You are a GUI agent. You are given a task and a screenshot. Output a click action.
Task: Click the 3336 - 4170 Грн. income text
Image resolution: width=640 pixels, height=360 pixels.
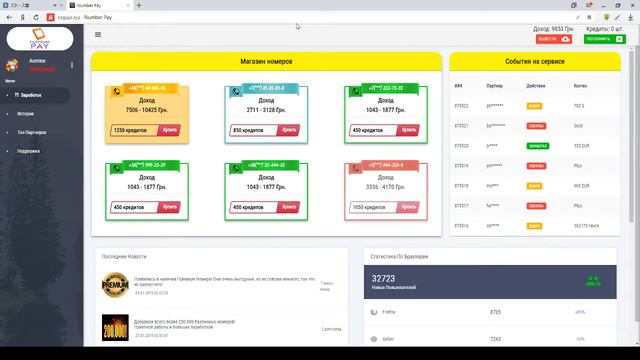(x=386, y=187)
